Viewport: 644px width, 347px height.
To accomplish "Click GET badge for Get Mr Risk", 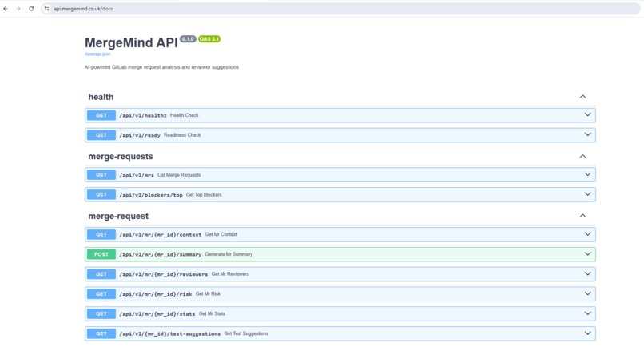I will pos(101,294).
